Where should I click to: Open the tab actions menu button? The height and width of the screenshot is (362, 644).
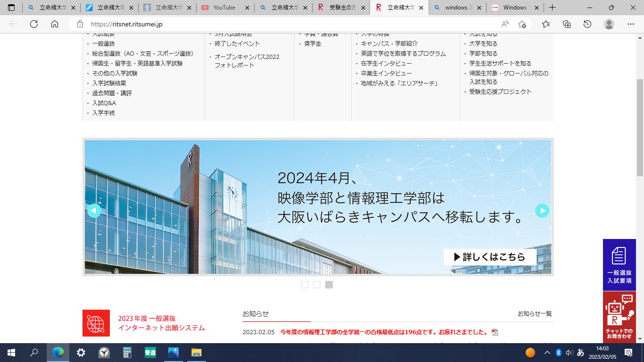11,8
